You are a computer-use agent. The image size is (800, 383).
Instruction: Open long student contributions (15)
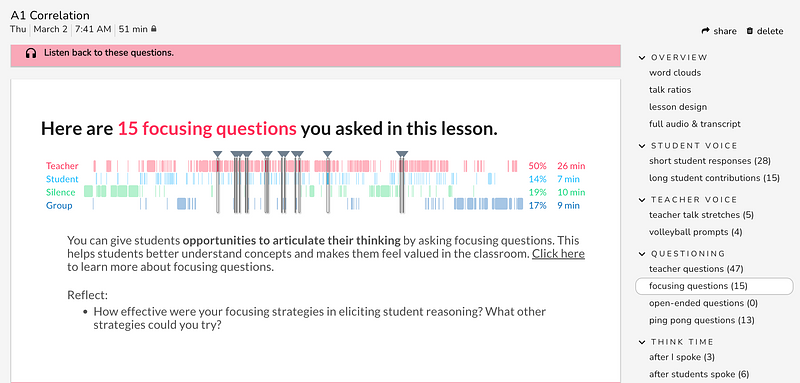click(714, 178)
